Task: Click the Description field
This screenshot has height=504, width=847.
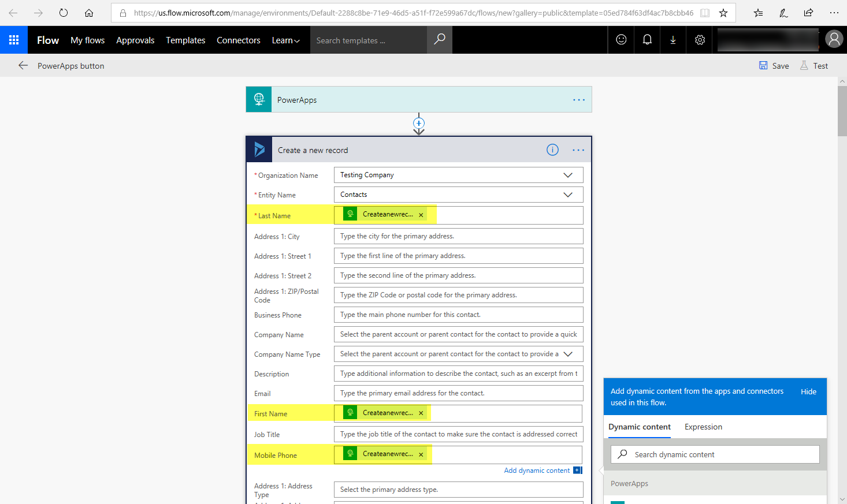Action: click(458, 374)
